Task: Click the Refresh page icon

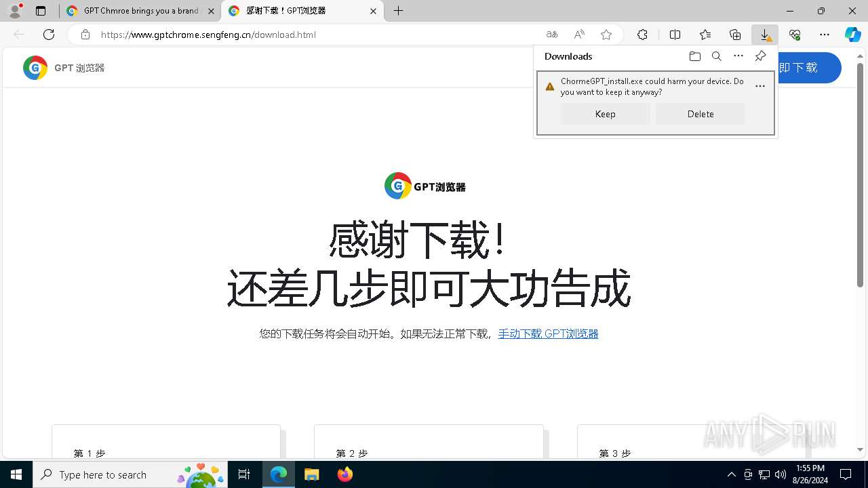Action: click(x=49, y=35)
